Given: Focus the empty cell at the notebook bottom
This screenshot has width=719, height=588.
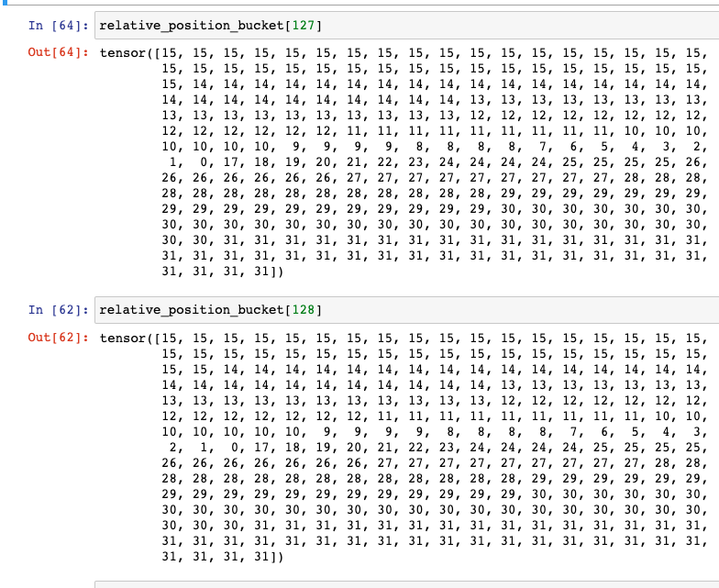Looking at the screenshot, I should (404, 583).
